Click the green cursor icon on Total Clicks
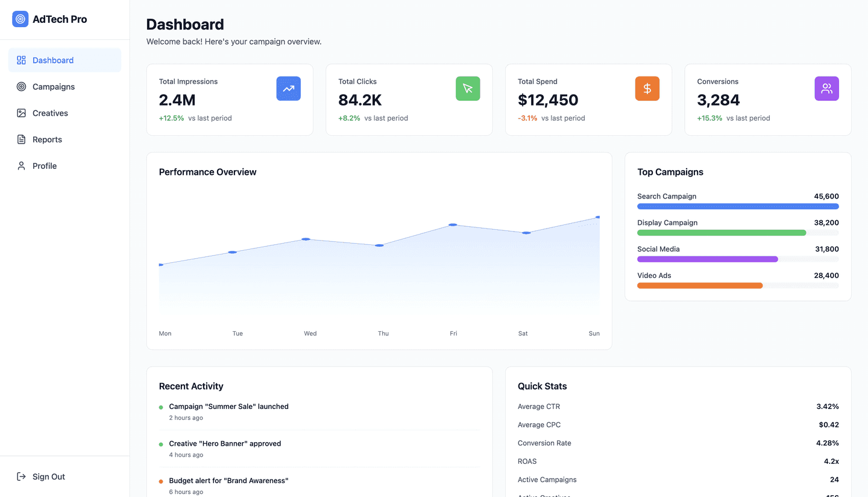This screenshot has height=497, width=868. coord(468,88)
